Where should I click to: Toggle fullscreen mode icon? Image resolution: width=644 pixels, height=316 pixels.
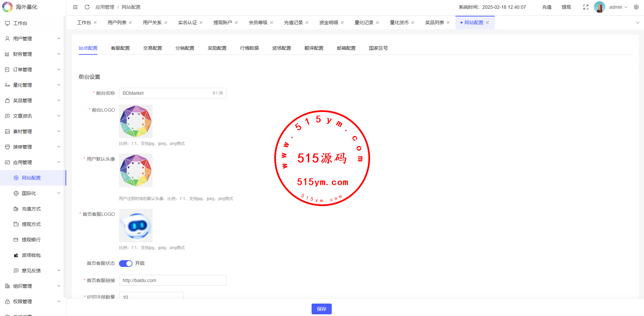[586, 7]
